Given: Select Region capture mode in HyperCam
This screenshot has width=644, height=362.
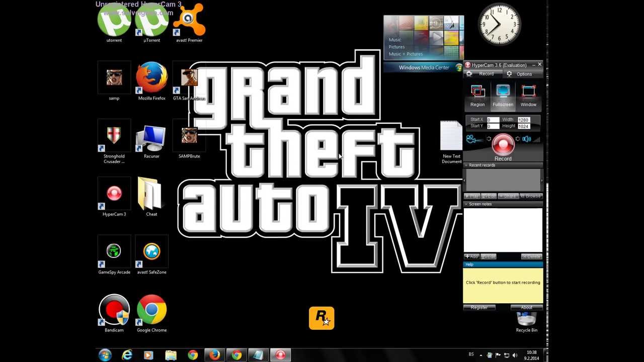Looking at the screenshot, I should [x=477, y=97].
